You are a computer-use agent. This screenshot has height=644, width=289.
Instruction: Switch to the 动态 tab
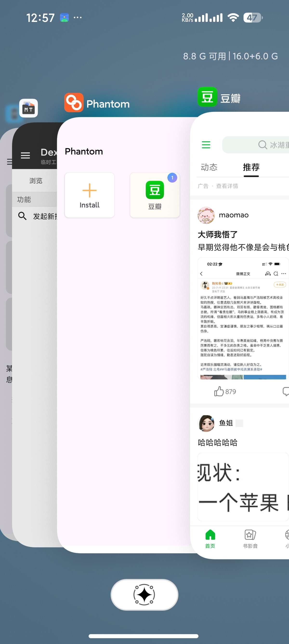(x=209, y=167)
